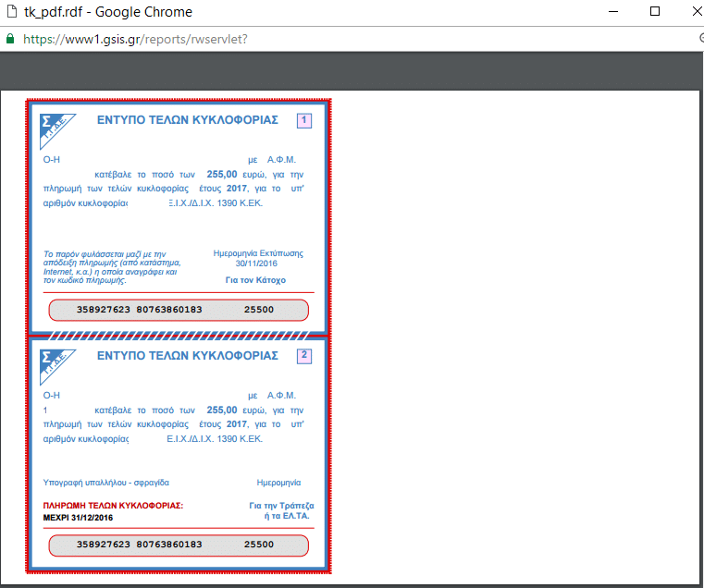The image size is (704, 588).
Task: Click the print date 30/11/2016
Action: [258, 263]
